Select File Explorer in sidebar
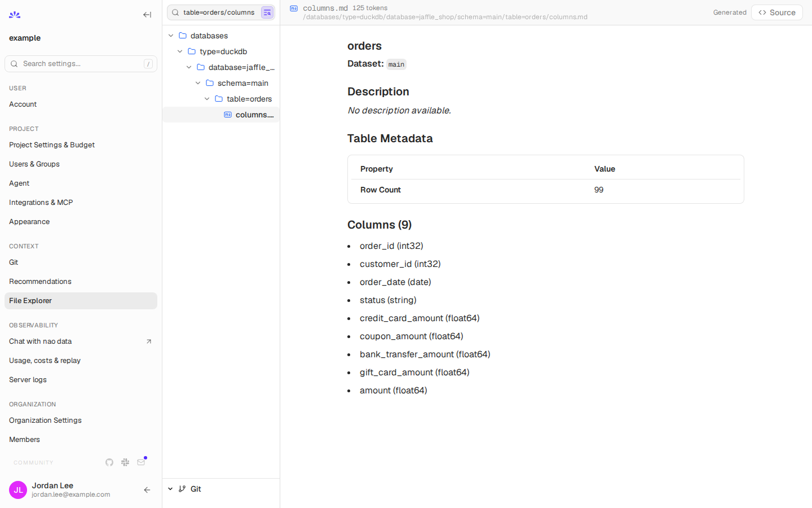 tap(81, 301)
